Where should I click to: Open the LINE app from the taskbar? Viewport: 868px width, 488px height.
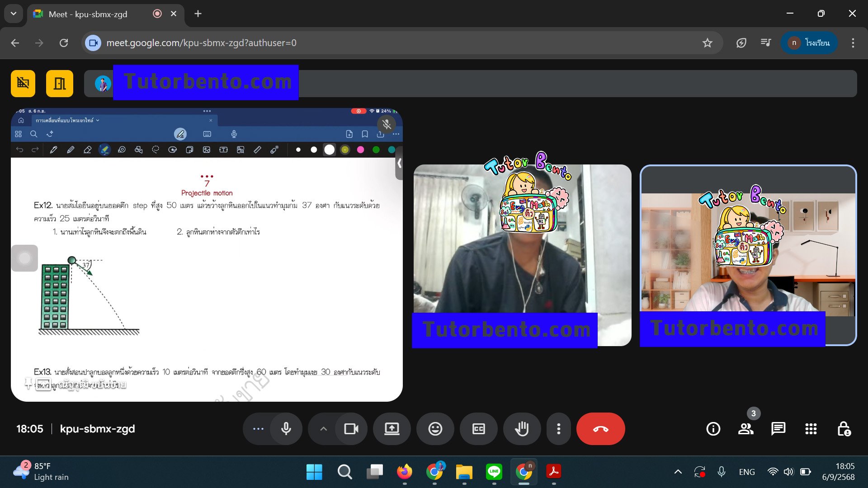tap(494, 472)
